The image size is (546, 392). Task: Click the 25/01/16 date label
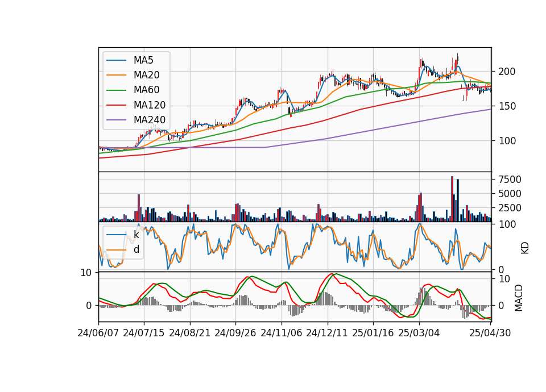click(373, 333)
